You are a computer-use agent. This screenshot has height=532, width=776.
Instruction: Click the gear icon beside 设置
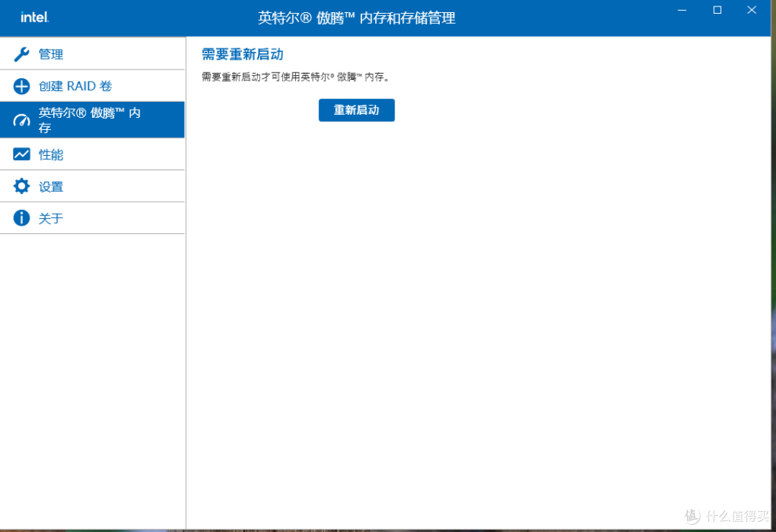[x=22, y=187]
